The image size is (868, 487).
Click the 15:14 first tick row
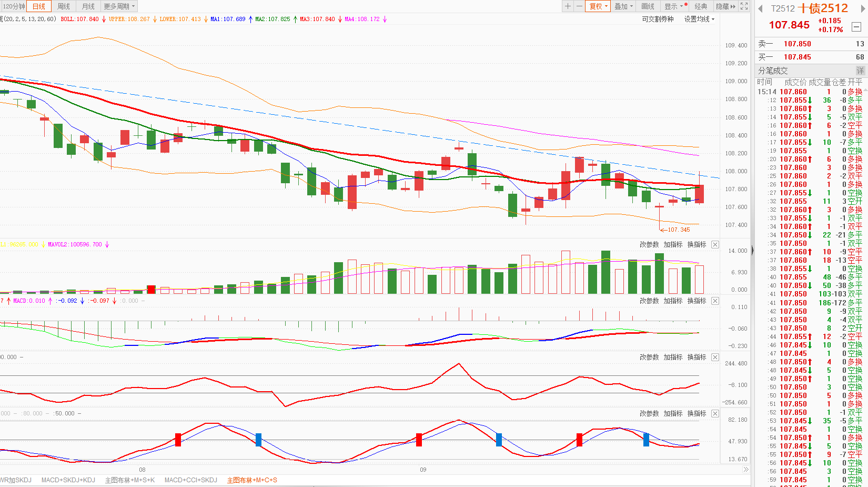[x=811, y=92]
